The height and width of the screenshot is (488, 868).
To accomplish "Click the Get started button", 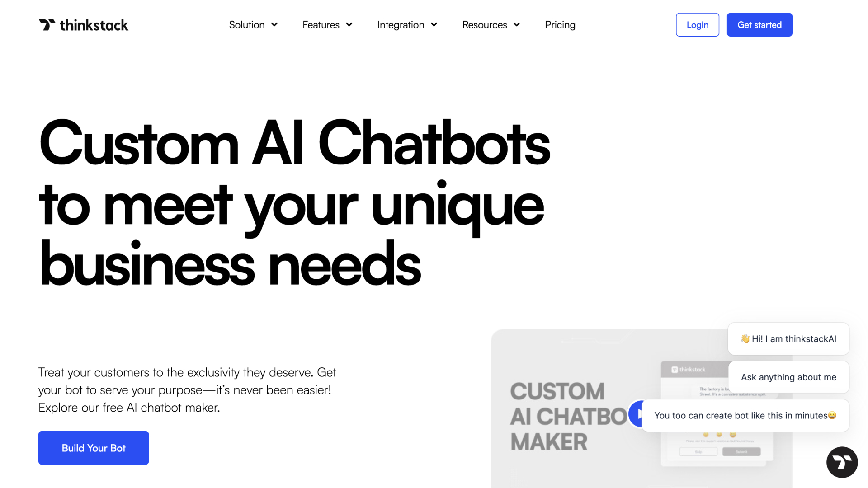I will click(x=759, y=24).
